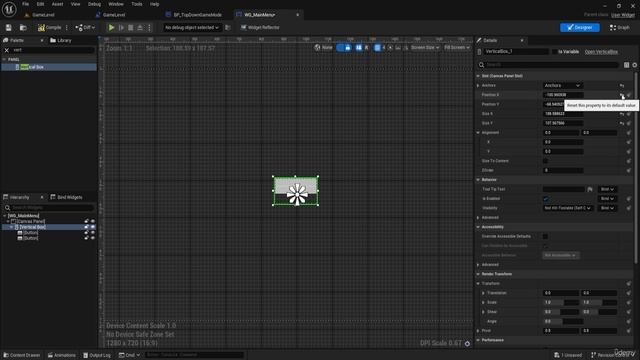Toggle visibility eye of Canvas Panel row
Viewport: 640px width, 360px height.
click(93, 221)
